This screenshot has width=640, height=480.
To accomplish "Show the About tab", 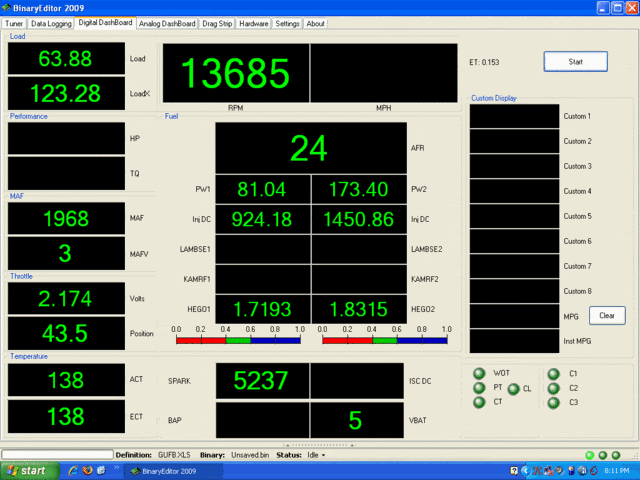I will (316, 24).
